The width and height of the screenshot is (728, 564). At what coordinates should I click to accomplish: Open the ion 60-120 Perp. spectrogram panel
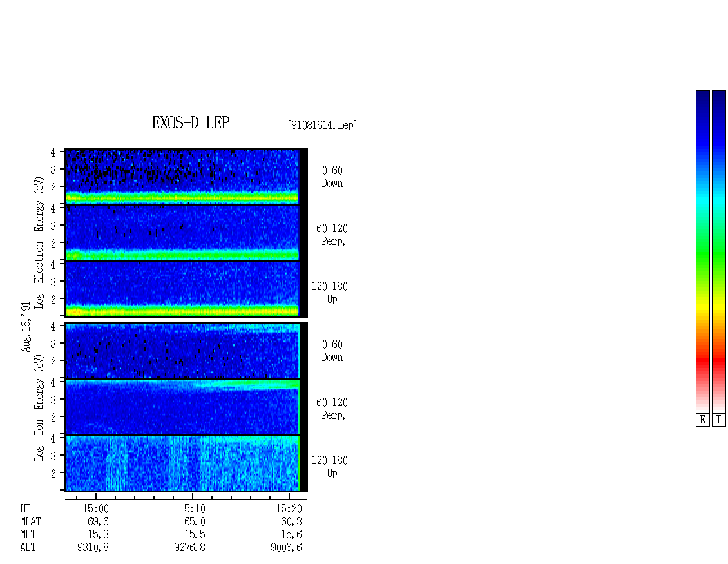[186, 407]
